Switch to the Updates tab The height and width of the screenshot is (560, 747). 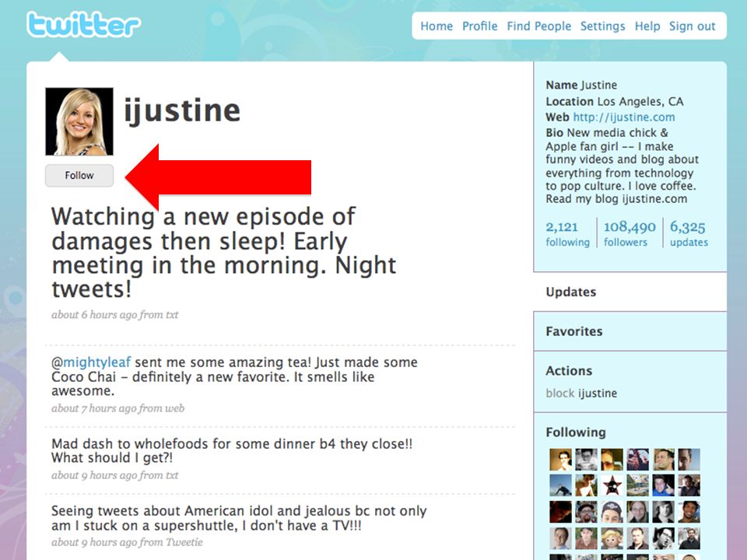click(x=630, y=292)
